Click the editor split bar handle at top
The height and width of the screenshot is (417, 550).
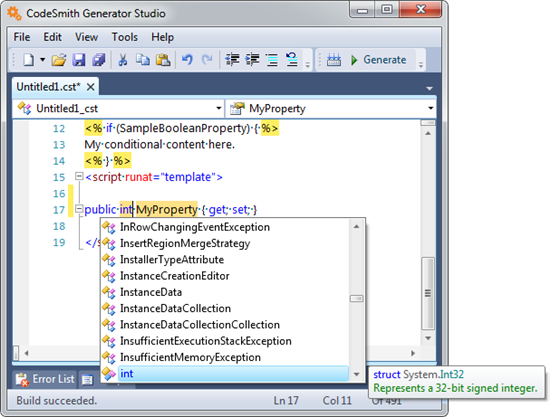point(428,123)
